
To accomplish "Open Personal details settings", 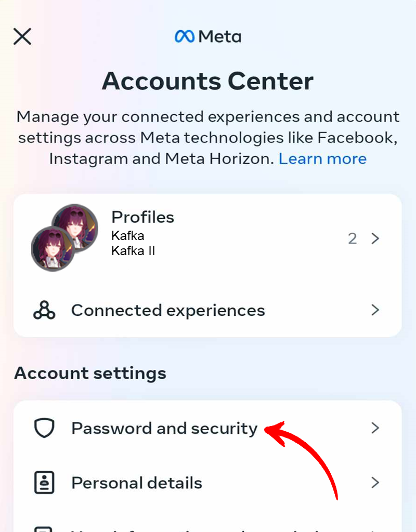I will [137, 483].
